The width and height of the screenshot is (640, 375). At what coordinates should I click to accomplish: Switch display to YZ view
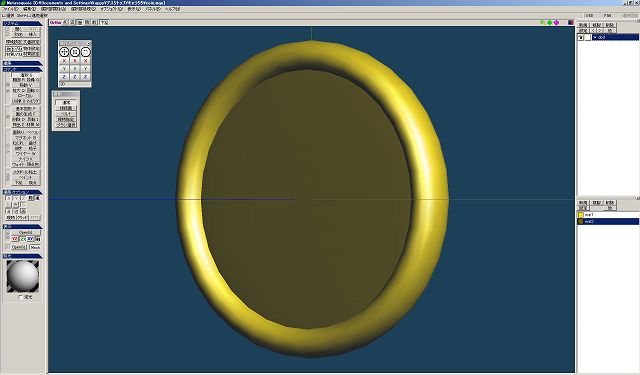[15, 239]
